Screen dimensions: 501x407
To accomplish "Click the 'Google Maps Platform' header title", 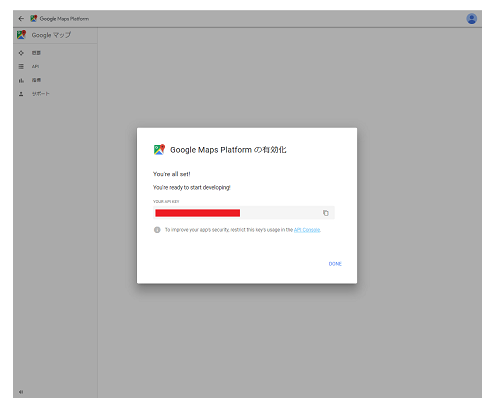I will point(64,19).
